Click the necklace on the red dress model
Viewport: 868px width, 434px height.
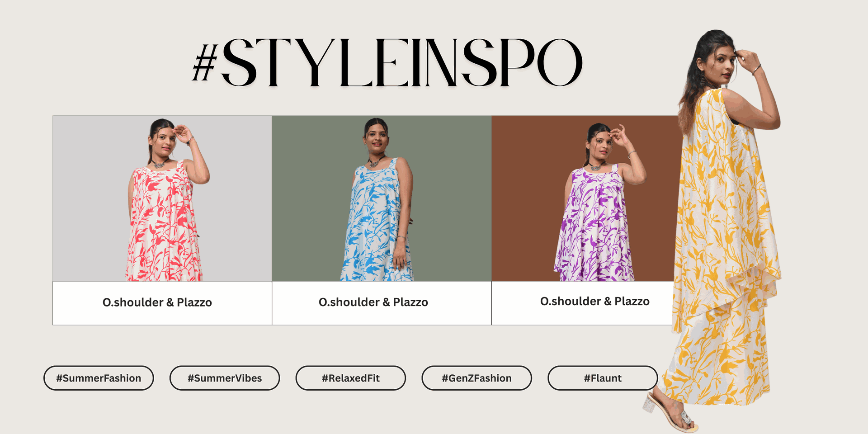tap(159, 163)
